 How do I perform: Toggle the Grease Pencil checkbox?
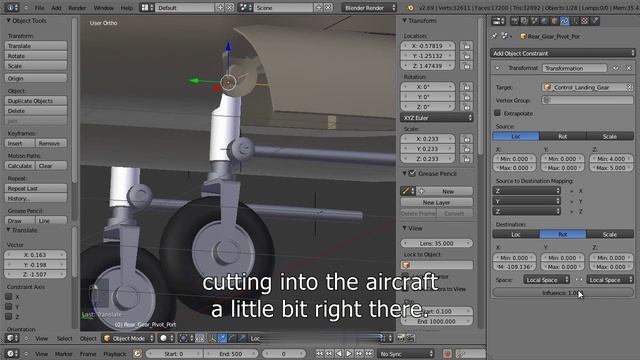(x=412, y=173)
